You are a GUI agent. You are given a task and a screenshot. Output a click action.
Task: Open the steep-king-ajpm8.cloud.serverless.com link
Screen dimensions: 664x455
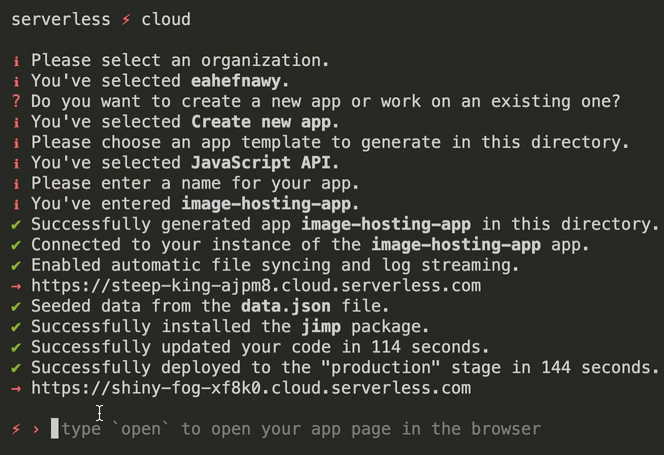(255, 286)
